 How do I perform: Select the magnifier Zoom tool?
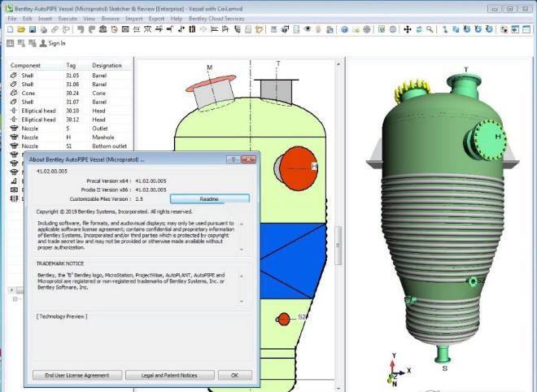point(430,29)
